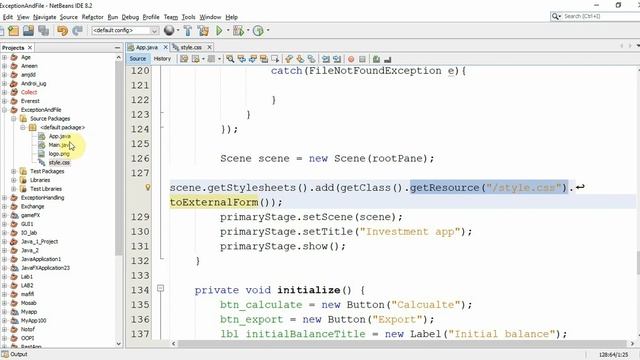Click the Redo arrow icon
The width and height of the screenshot is (640, 360).
click(x=77, y=31)
